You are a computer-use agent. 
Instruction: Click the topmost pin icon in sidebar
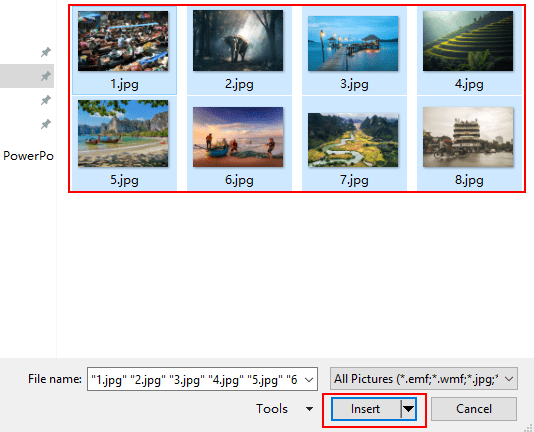pos(46,52)
